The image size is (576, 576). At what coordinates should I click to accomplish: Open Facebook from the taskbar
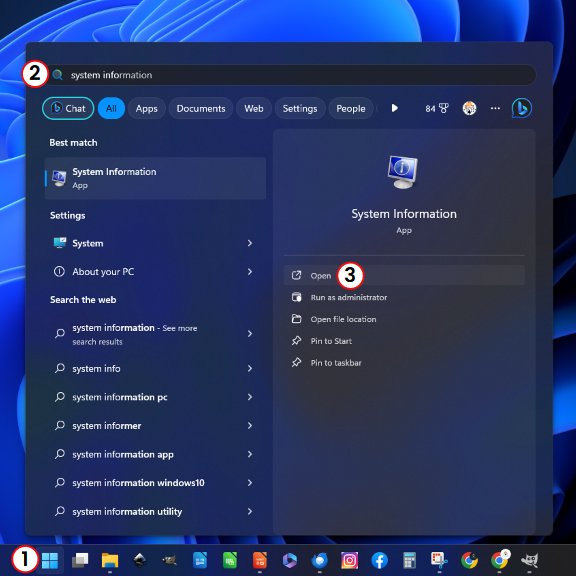click(379, 561)
